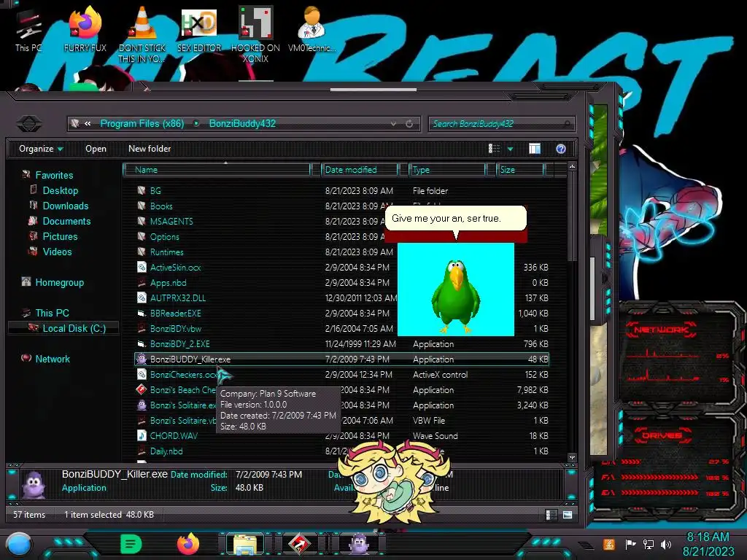Viewport: 747px width, 560px height.
Task: Click the back navigation button in Explorer
Action: [x=29, y=124]
